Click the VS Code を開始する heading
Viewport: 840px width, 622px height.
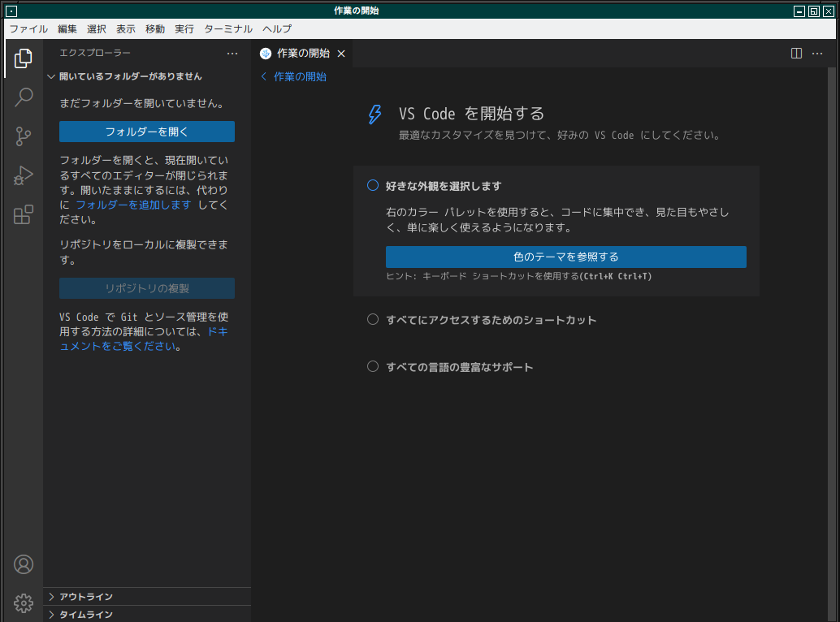tap(471, 114)
